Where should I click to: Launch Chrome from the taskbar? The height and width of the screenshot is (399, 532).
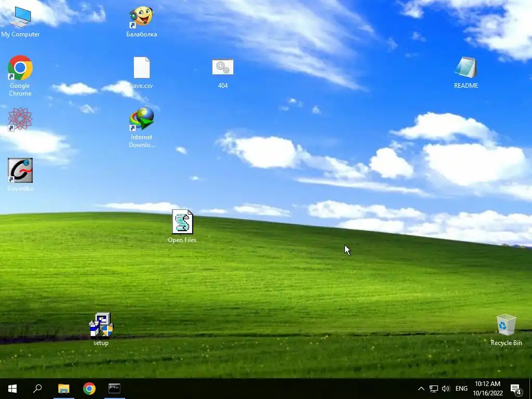(89, 389)
